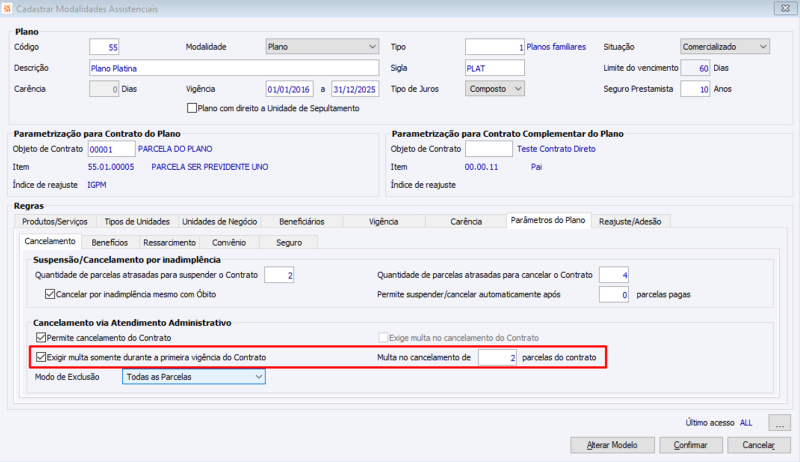Click Objeto de Contrato field 00001
This screenshot has width=800, height=462.
[x=112, y=149]
